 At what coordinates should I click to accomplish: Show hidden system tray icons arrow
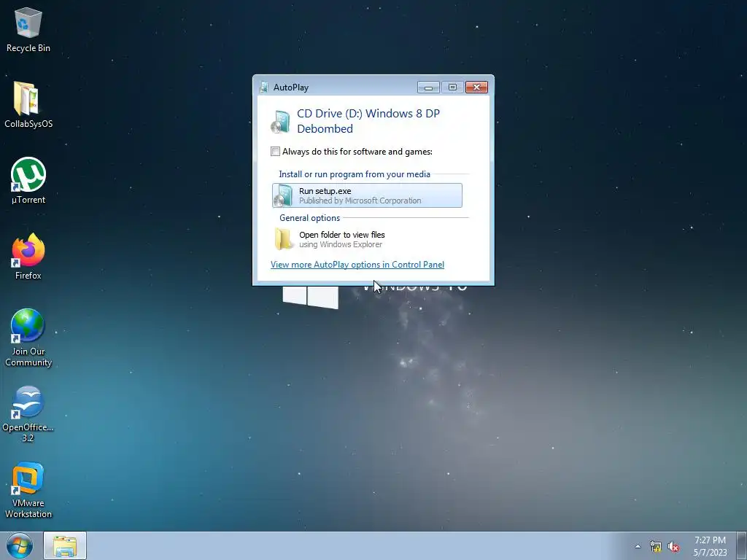point(638,546)
